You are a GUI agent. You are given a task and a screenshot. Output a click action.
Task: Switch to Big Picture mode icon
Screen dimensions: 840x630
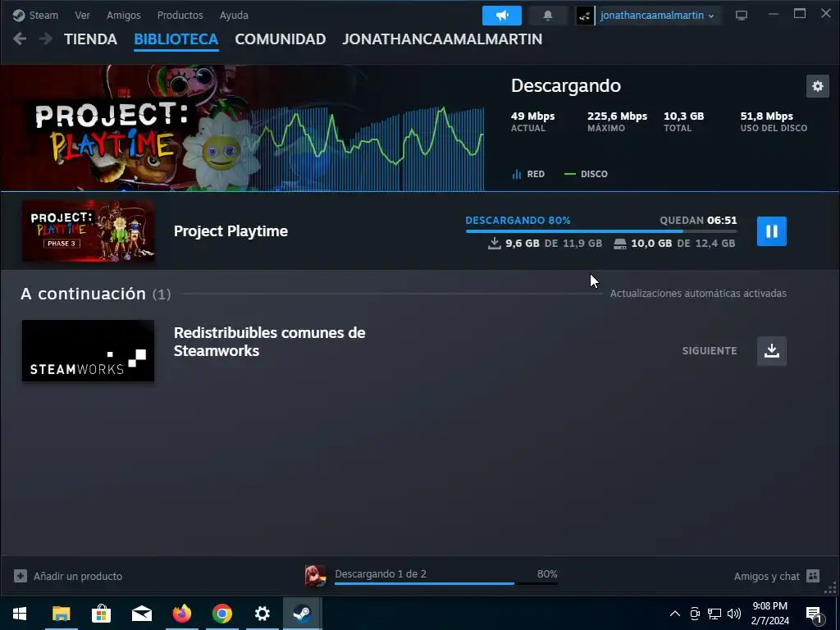[742, 16]
